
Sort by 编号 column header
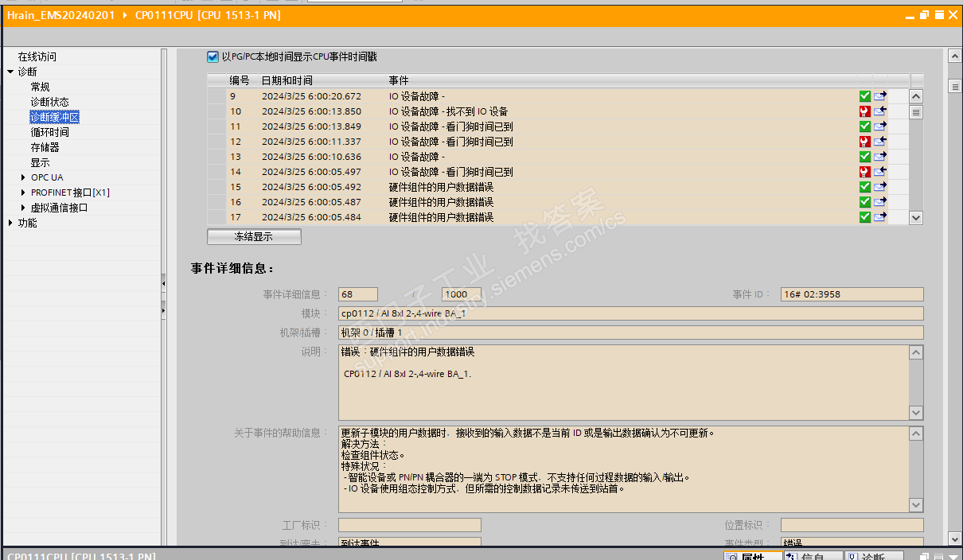pyautogui.click(x=242, y=81)
